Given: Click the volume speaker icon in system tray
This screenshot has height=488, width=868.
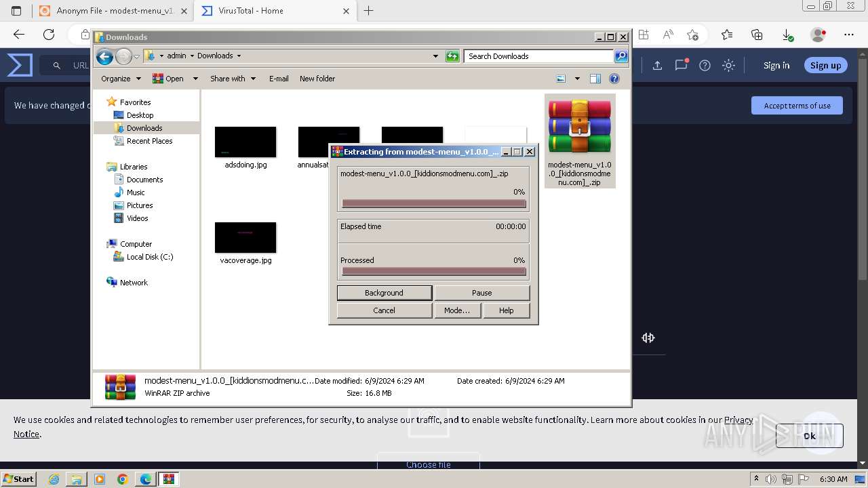Looking at the screenshot, I should [x=770, y=479].
